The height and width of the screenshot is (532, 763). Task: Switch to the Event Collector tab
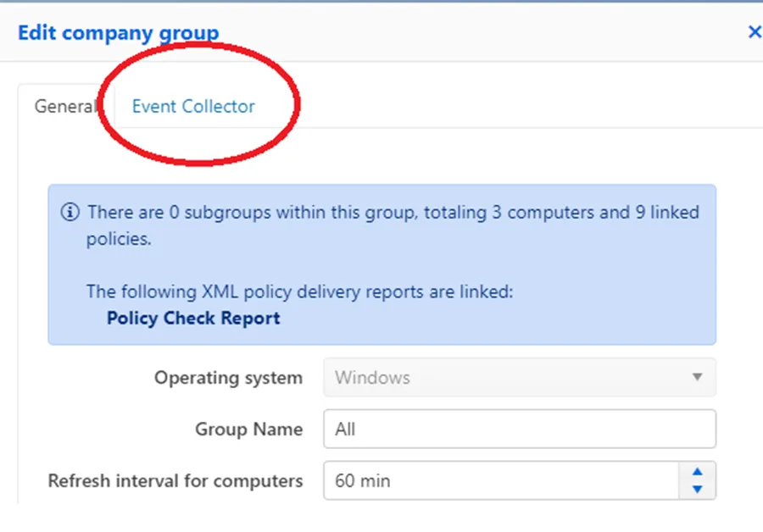193,106
